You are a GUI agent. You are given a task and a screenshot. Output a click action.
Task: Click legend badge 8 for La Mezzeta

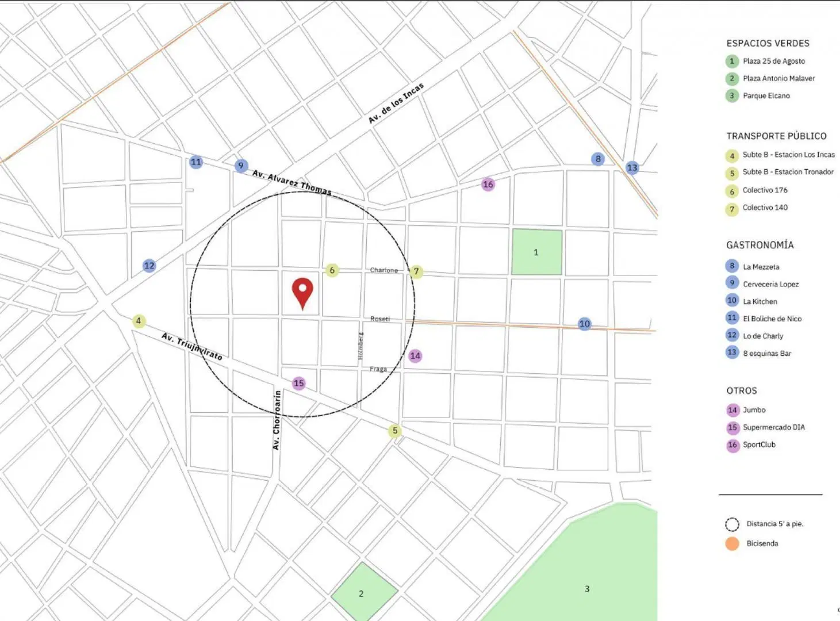coord(732,266)
